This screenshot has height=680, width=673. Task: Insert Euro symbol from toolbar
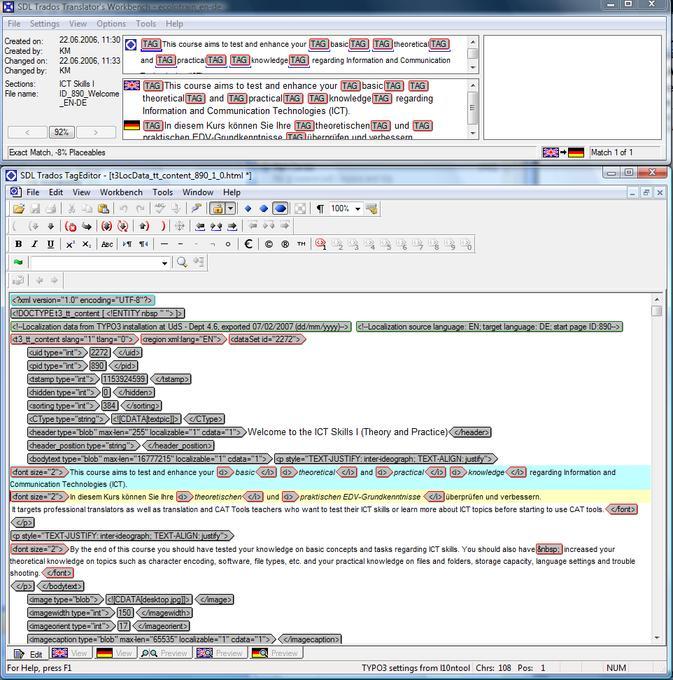coord(248,244)
